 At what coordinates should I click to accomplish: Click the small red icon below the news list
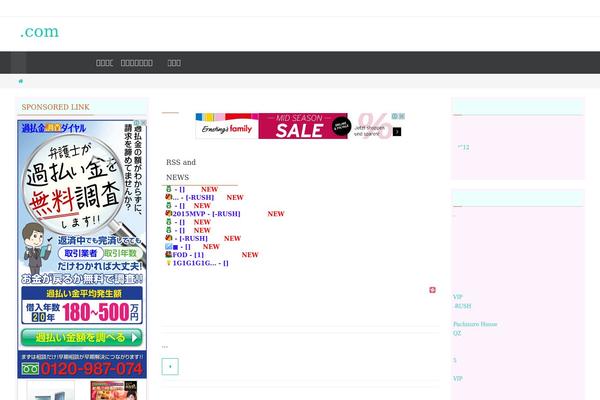pyautogui.click(x=432, y=290)
